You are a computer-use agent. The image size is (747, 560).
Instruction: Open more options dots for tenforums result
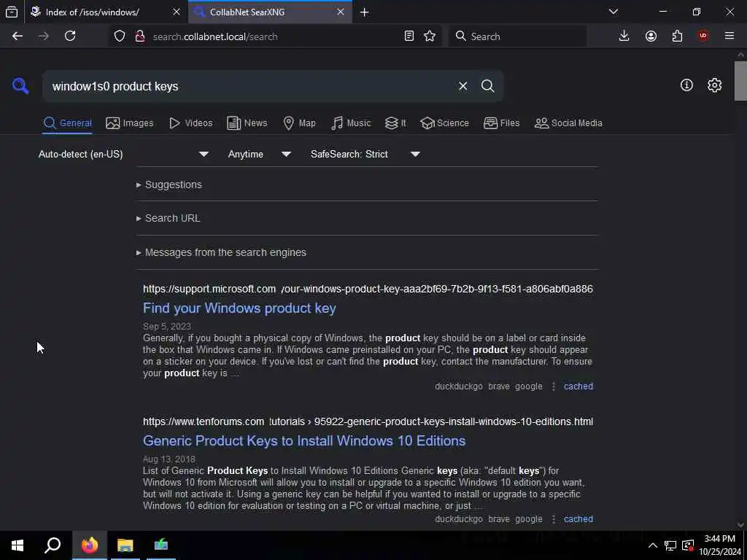[553, 519]
